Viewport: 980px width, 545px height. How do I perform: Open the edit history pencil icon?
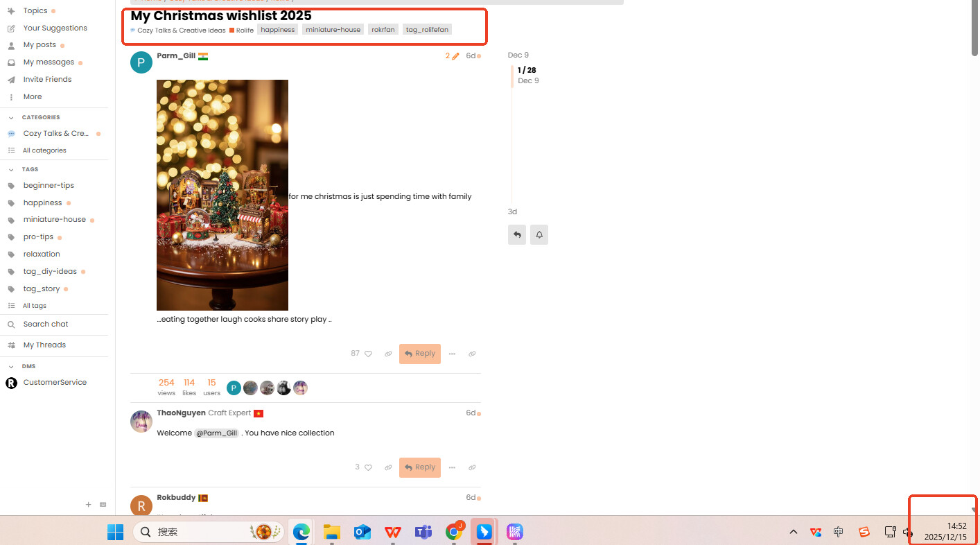[x=455, y=56]
